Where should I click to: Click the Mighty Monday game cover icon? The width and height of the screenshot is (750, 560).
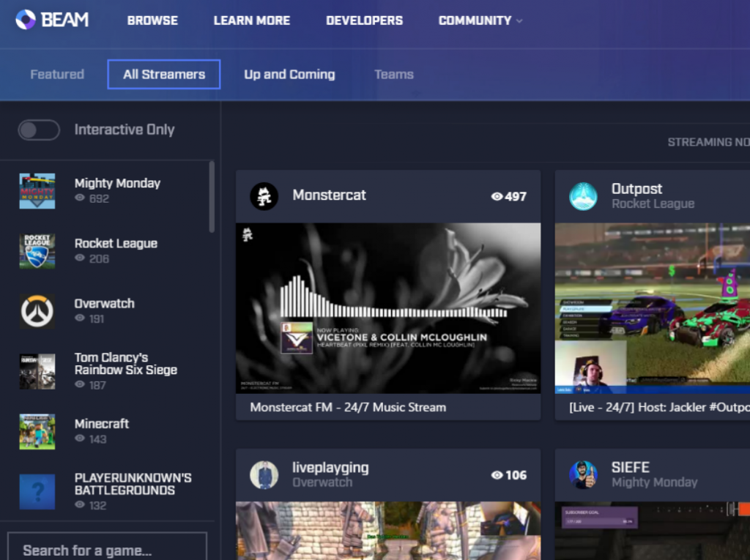click(x=37, y=191)
